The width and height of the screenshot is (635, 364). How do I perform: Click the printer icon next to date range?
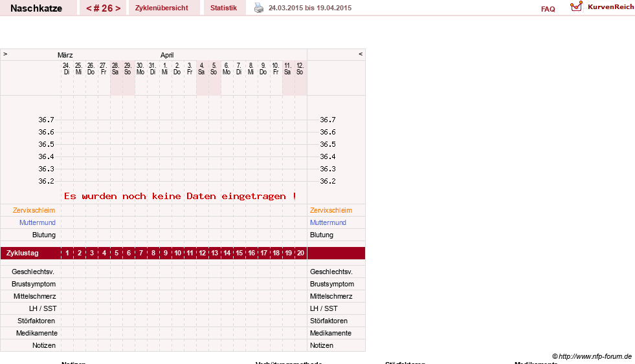[x=259, y=8]
